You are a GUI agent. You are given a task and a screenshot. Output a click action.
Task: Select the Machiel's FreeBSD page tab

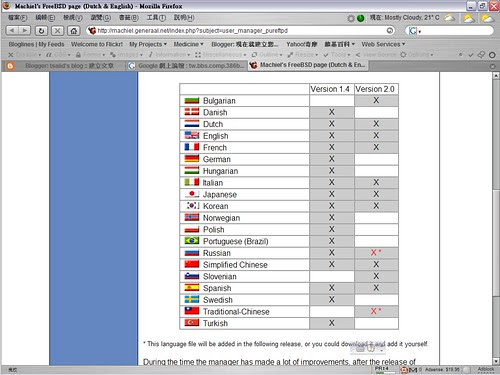click(308, 65)
